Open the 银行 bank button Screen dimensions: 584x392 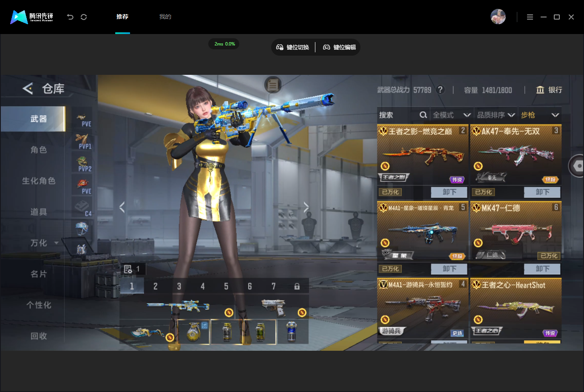click(x=549, y=90)
